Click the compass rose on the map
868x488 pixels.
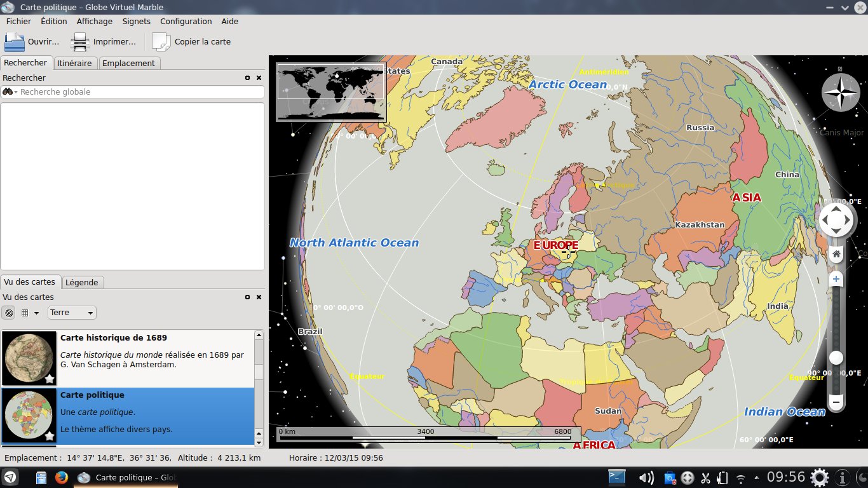tap(840, 93)
